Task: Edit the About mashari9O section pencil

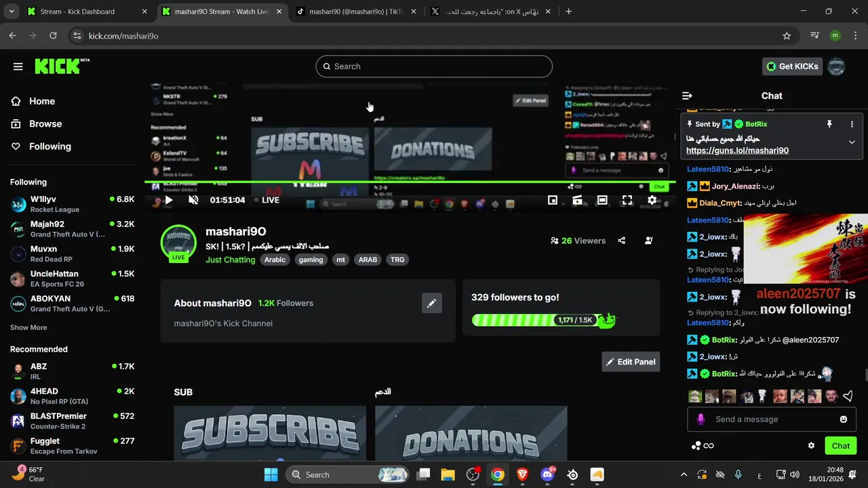Action: tap(431, 303)
